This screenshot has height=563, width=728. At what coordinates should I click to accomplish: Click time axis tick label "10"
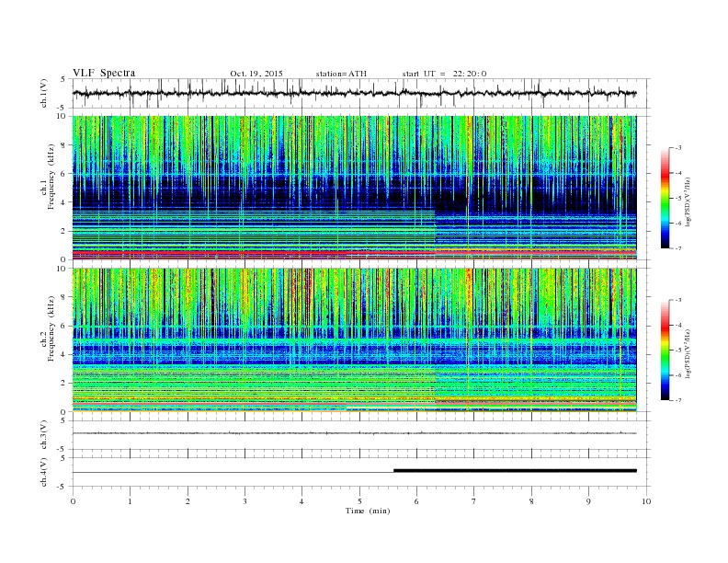(646, 501)
